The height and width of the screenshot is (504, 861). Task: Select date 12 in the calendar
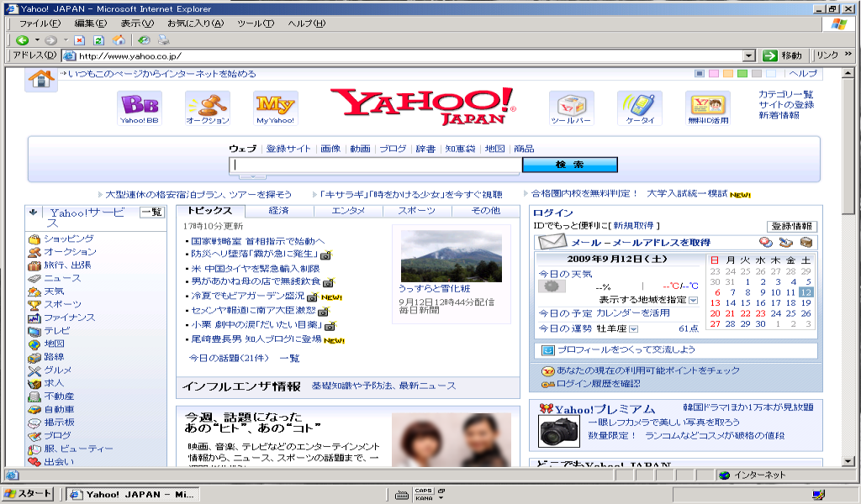coord(806,292)
